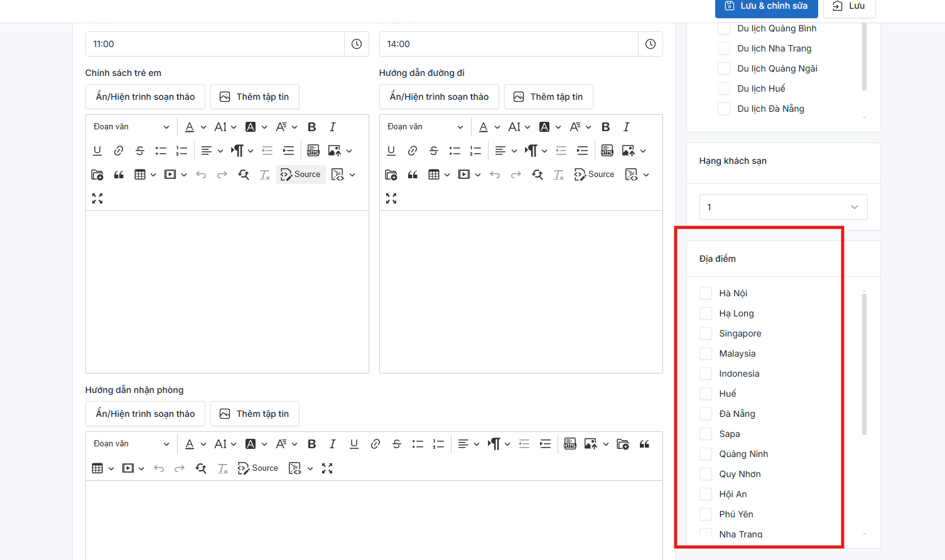Open the clock picker for the 11:00 field

[x=357, y=44]
